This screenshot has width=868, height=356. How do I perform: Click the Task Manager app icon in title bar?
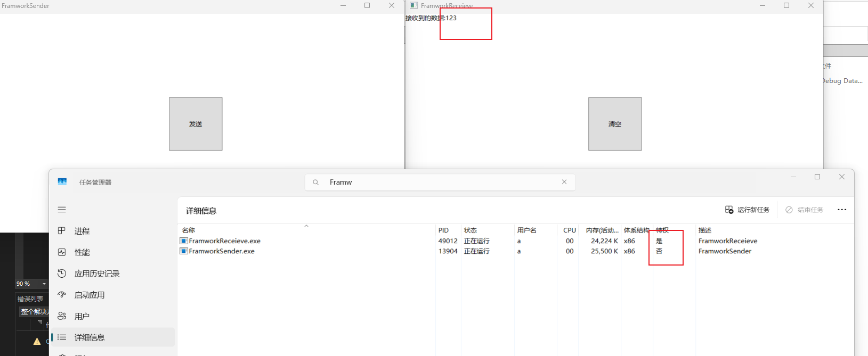coord(62,182)
